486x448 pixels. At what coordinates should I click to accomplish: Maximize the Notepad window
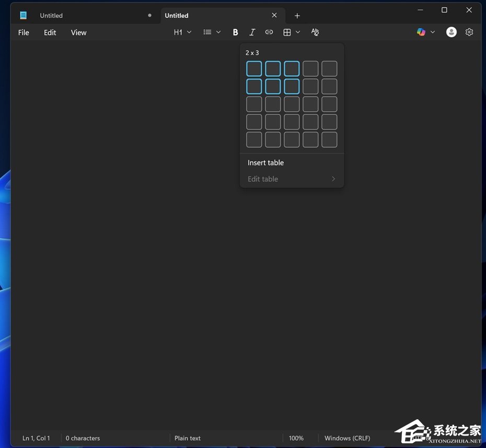pyautogui.click(x=444, y=10)
